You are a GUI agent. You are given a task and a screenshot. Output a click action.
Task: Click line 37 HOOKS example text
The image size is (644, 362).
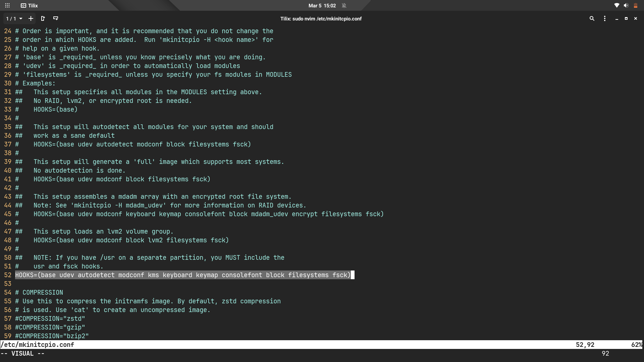[142, 144]
